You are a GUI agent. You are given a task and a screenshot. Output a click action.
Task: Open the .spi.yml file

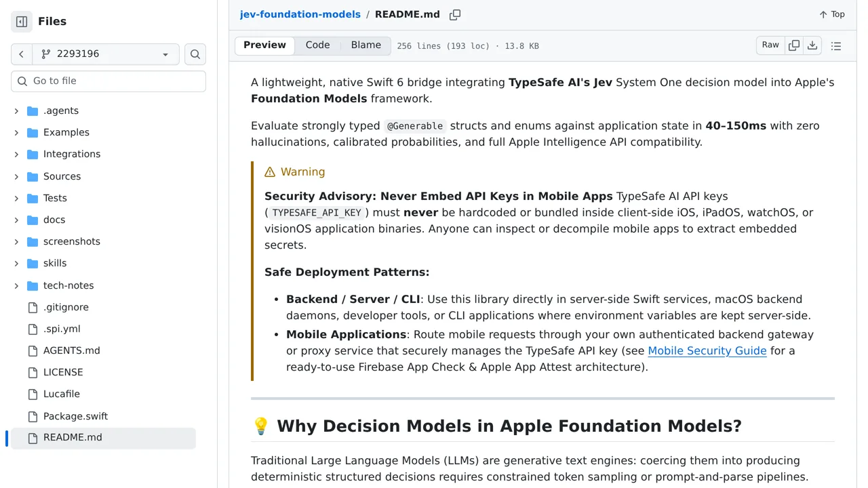point(62,329)
